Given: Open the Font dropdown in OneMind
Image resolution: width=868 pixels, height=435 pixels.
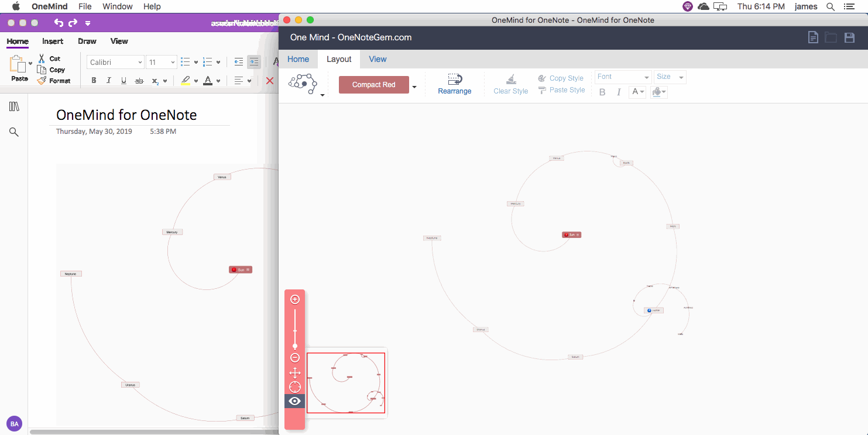Looking at the screenshot, I should point(623,77).
